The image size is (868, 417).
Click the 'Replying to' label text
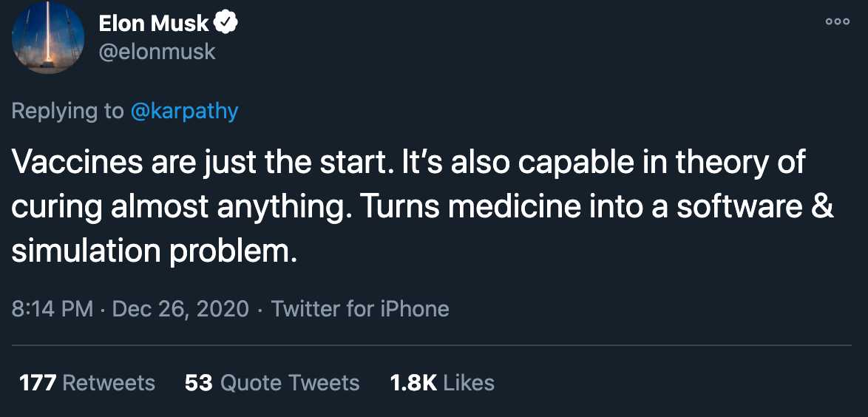point(68,111)
